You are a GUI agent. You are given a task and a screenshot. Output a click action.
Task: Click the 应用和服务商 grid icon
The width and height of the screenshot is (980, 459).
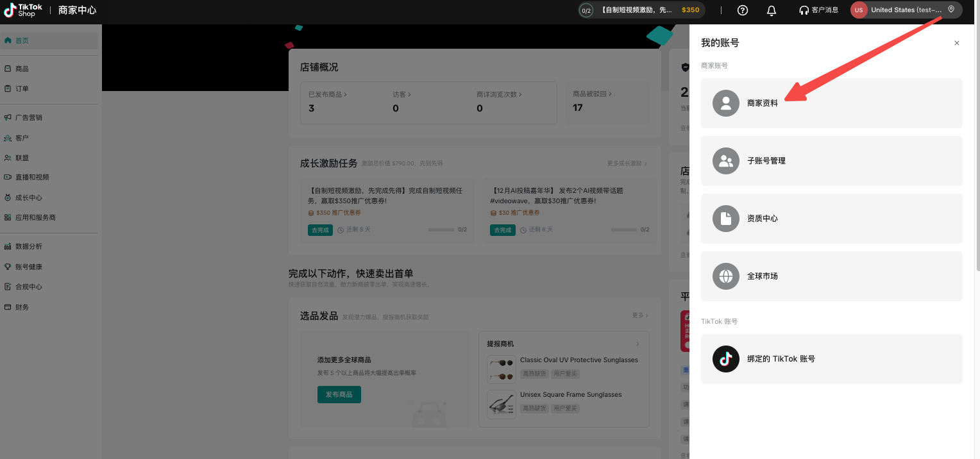(x=8, y=217)
